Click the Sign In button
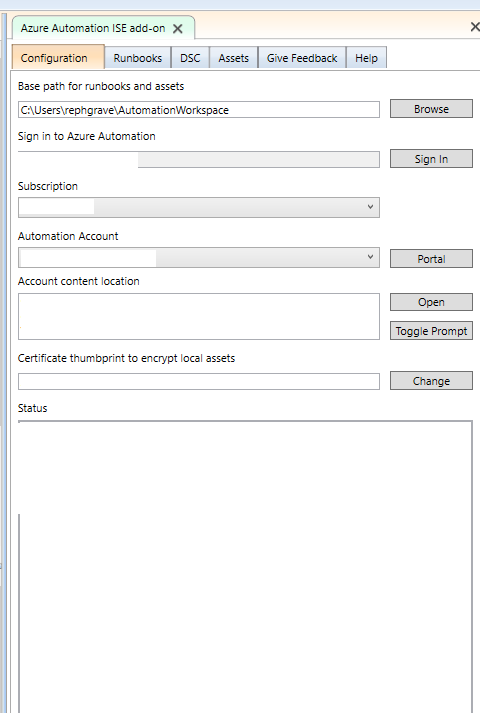Image resolution: width=480 pixels, height=713 pixels. tap(431, 159)
